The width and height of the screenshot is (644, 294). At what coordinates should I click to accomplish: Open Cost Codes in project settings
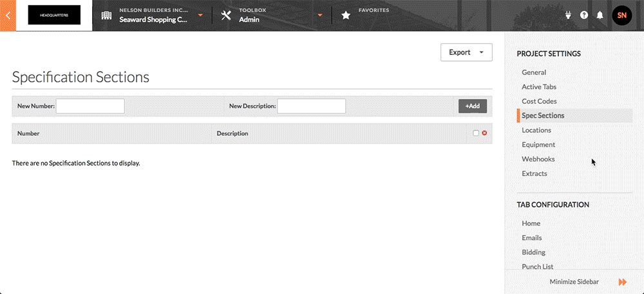point(539,101)
